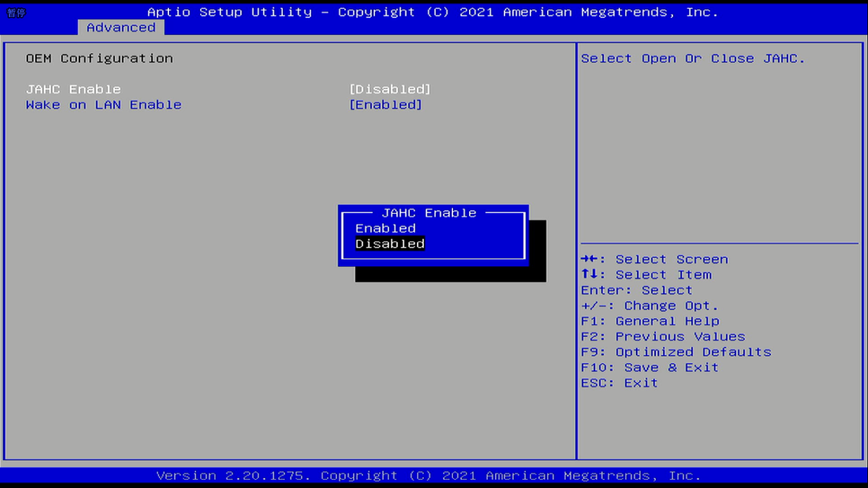
Task: Click the F10: Save & Exit hint
Action: [x=650, y=368]
